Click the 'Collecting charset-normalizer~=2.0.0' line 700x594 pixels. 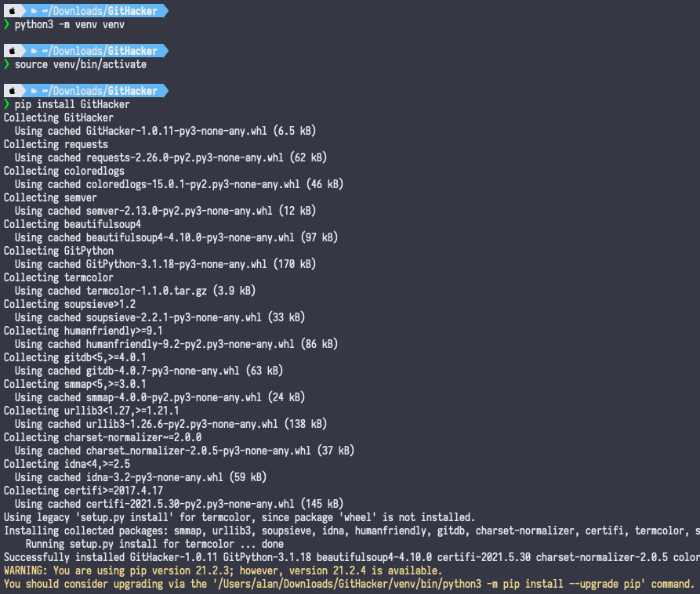pos(102,437)
